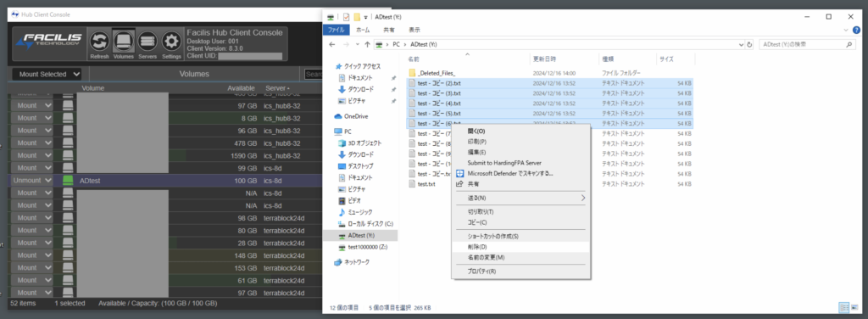Open the address bar history dropdown
Screen dimensions: 868x319
pyautogui.click(x=740, y=44)
